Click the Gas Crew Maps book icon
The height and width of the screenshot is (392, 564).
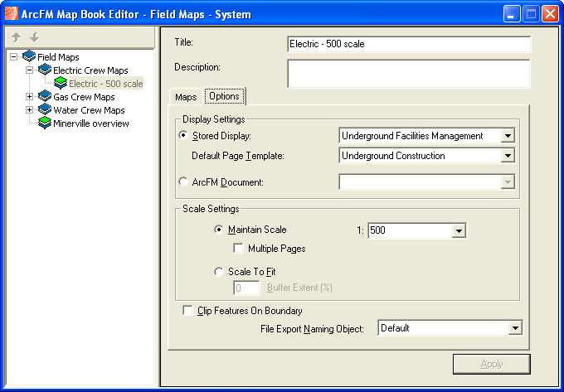tap(45, 96)
